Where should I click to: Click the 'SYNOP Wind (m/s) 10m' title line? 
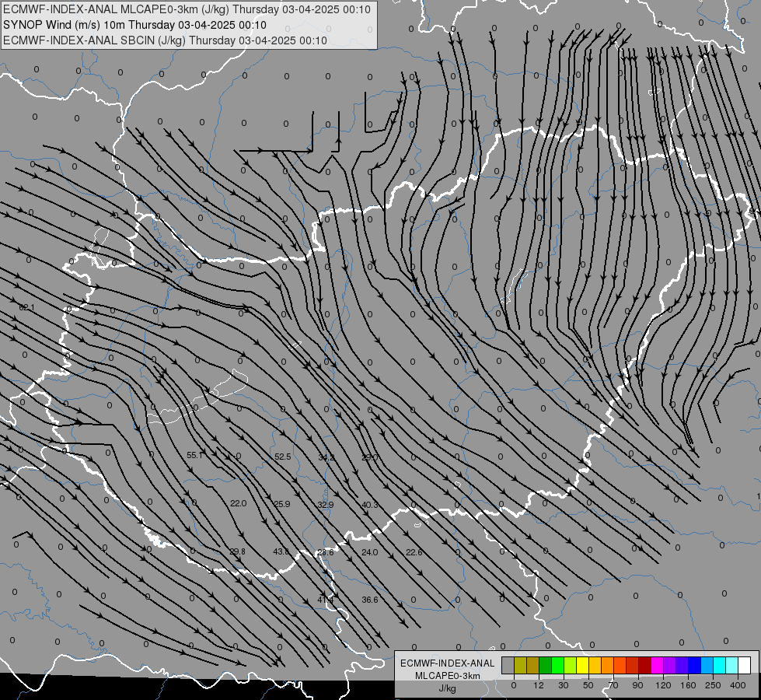click(x=135, y=25)
